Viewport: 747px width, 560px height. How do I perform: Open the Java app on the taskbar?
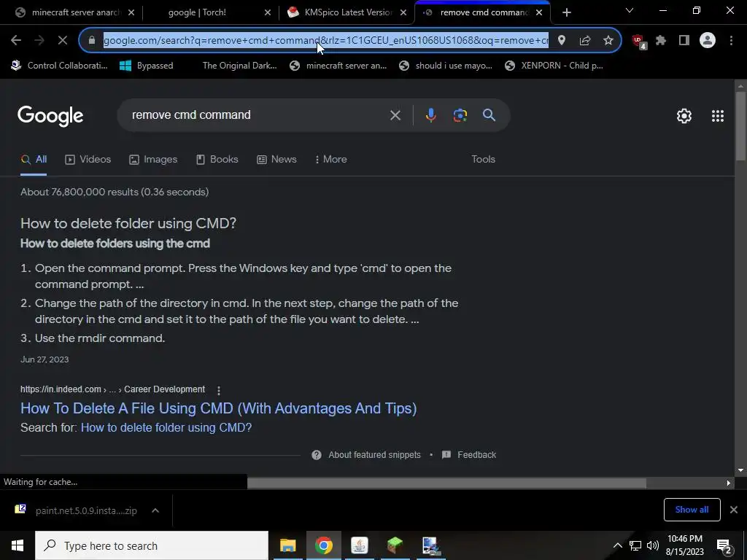[359, 545]
